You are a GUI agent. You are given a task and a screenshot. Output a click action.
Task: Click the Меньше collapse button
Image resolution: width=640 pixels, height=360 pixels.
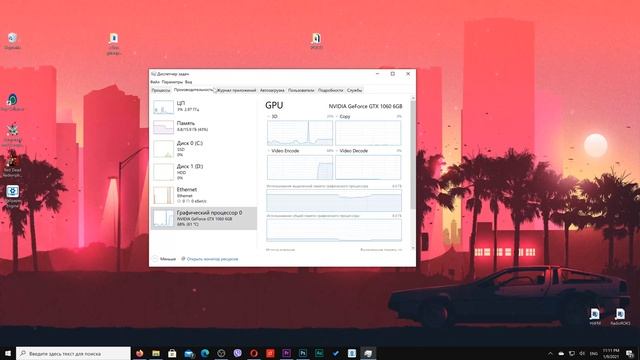tap(164, 259)
